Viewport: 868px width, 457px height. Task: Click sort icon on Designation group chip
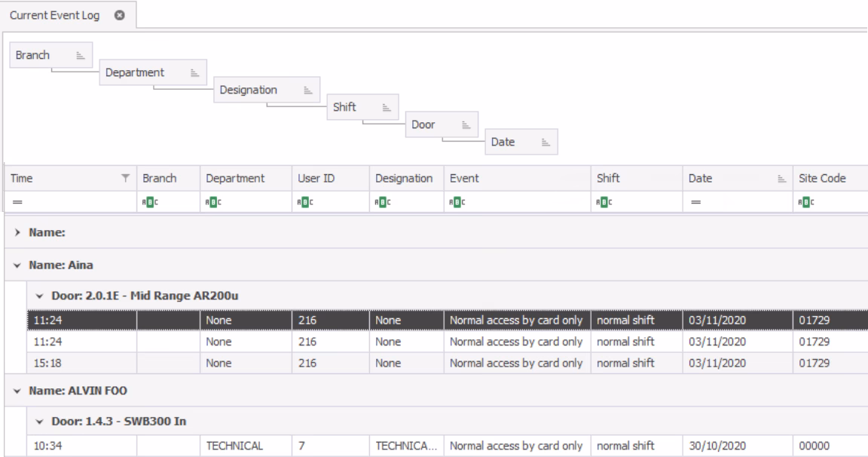[x=307, y=90]
